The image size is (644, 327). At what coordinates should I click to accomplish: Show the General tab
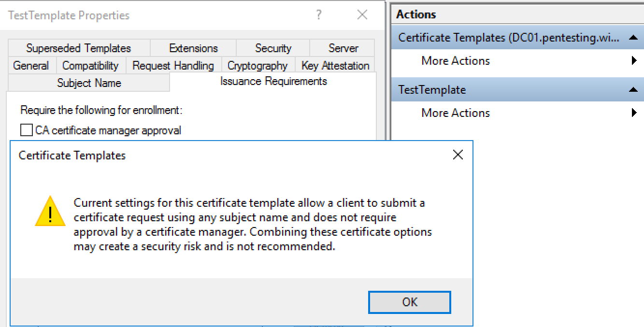(x=31, y=66)
